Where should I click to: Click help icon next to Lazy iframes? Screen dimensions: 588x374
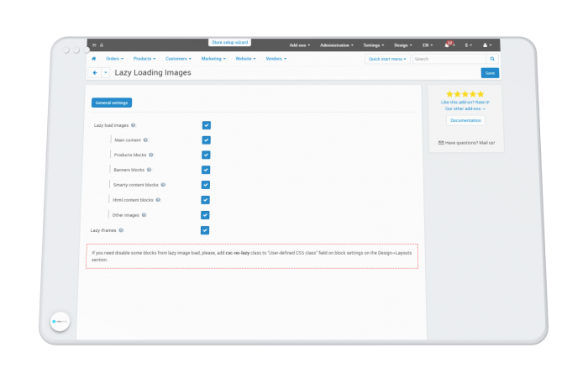pos(121,230)
